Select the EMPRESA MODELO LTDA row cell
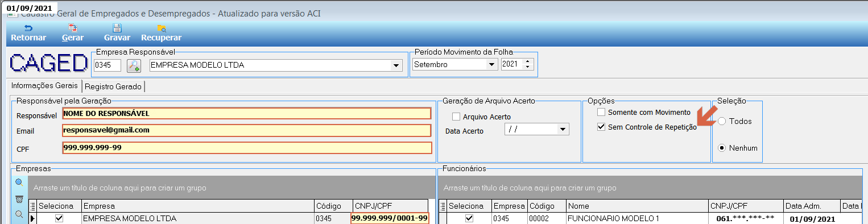 click(197, 218)
